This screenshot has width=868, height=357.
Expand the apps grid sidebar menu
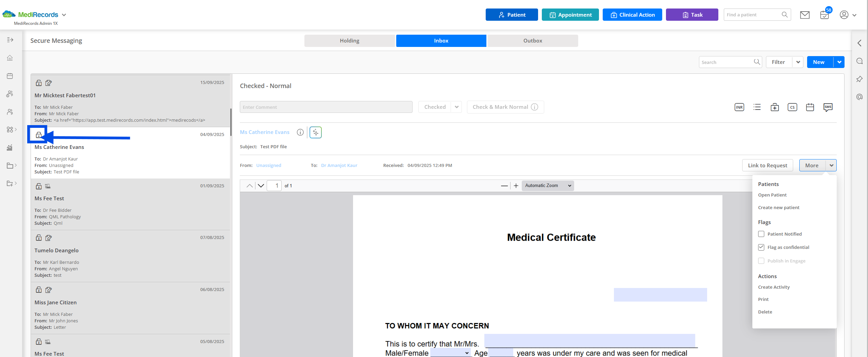pos(11,130)
